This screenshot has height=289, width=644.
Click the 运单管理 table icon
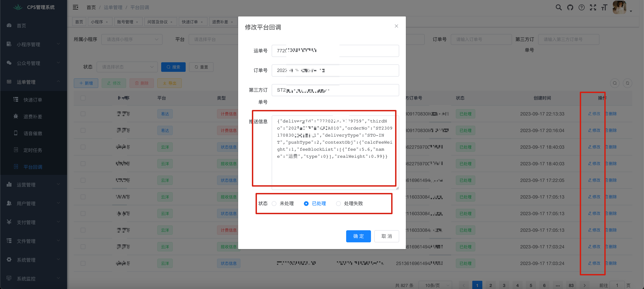[x=9, y=82]
